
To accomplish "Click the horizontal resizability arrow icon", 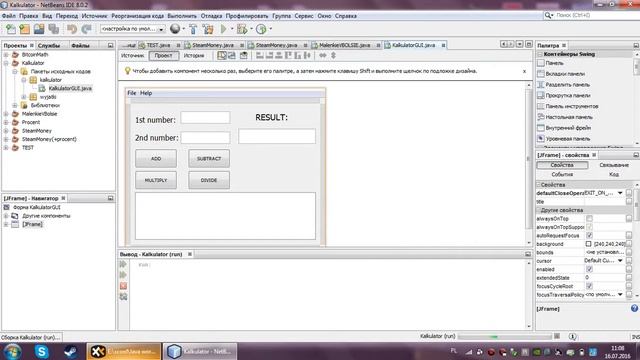I will click(323, 56).
